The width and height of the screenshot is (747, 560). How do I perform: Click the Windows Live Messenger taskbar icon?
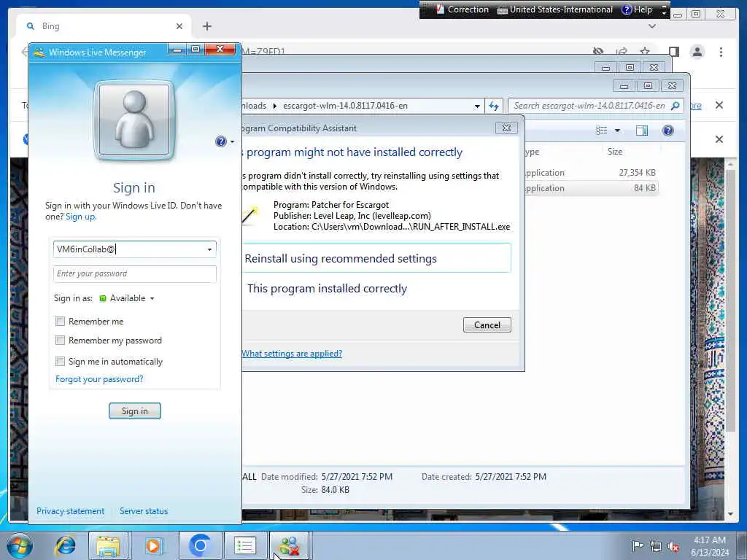289,545
